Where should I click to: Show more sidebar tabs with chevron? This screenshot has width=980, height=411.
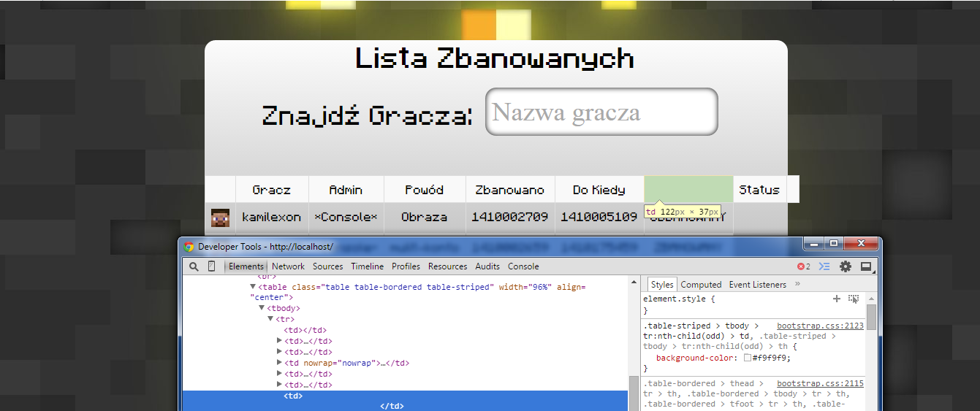tap(797, 284)
